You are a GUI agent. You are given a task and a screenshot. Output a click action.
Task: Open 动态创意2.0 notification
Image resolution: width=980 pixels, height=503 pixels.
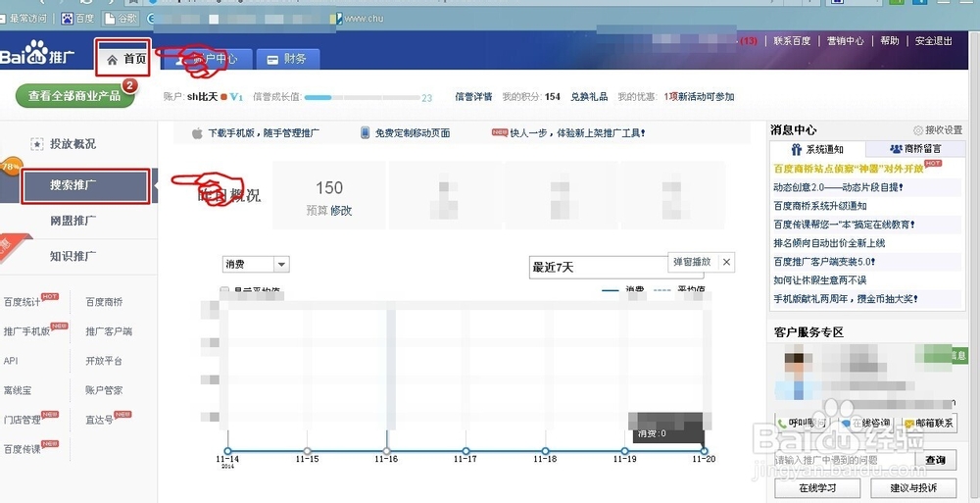click(x=838, y=187)
